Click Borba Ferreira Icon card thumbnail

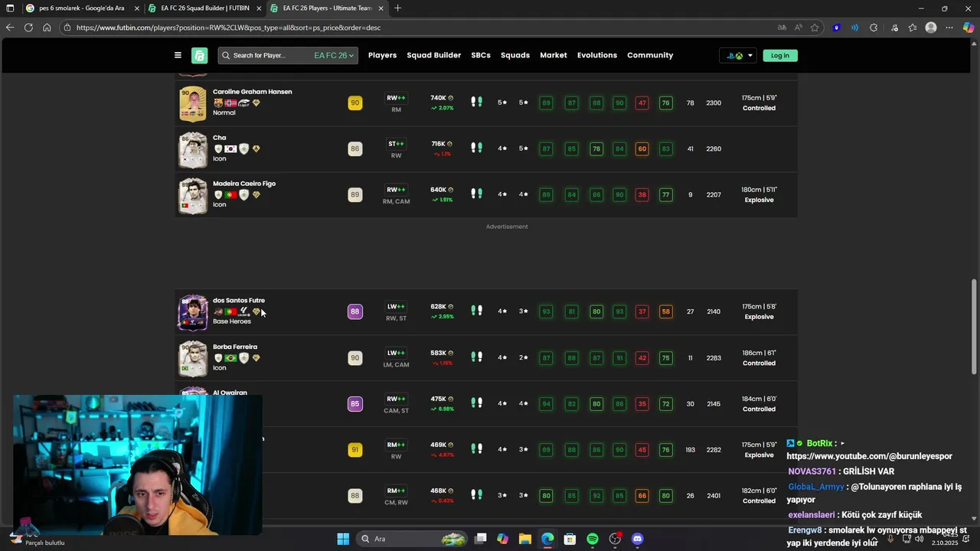tap(193, 358)
